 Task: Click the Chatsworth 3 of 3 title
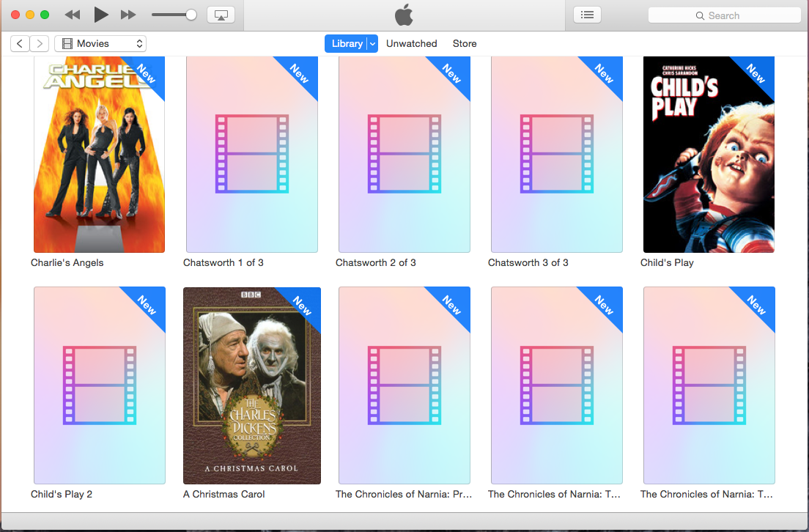pos(528,262)
